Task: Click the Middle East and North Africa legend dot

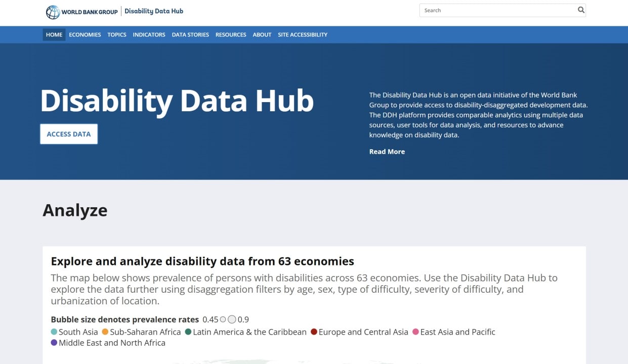Action: click(x=53, y=342)
